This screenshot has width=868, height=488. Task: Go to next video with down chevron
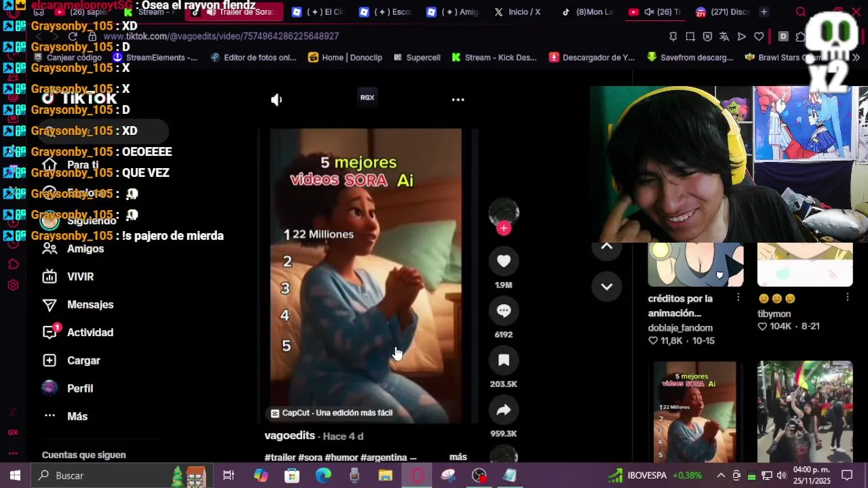tap(607, 286)
